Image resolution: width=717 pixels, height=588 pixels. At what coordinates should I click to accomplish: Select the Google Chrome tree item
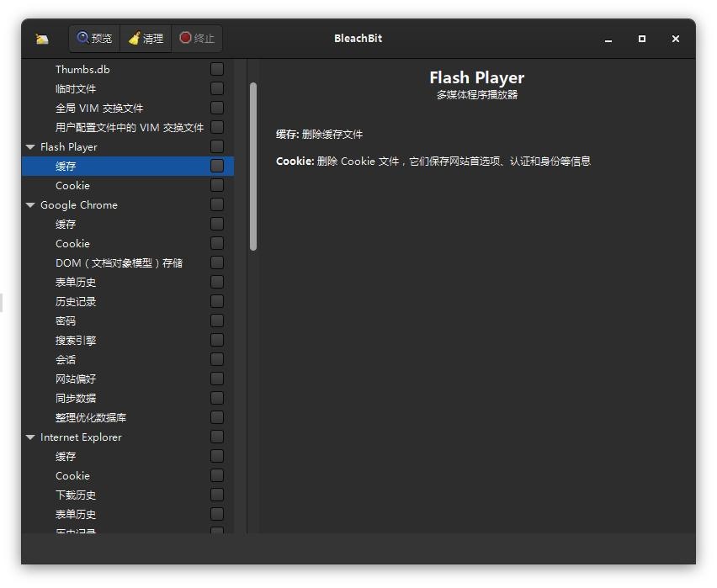pyautogui.click(x=128, y=205)
